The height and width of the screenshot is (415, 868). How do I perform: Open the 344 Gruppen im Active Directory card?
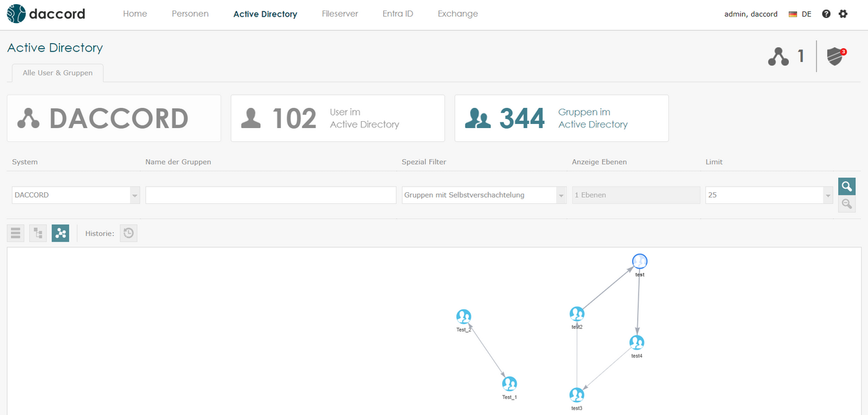click(561, 118)
